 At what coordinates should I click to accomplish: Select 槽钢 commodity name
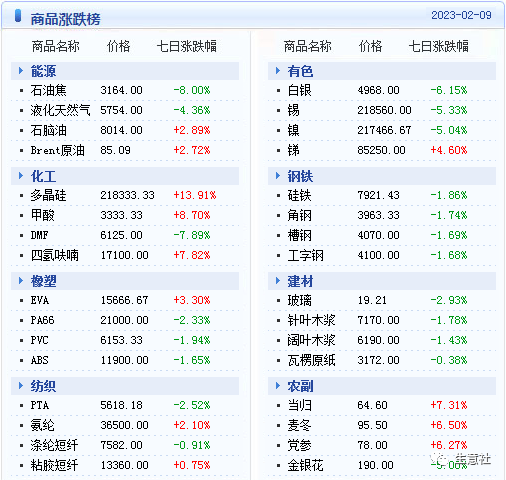[300, 235]
